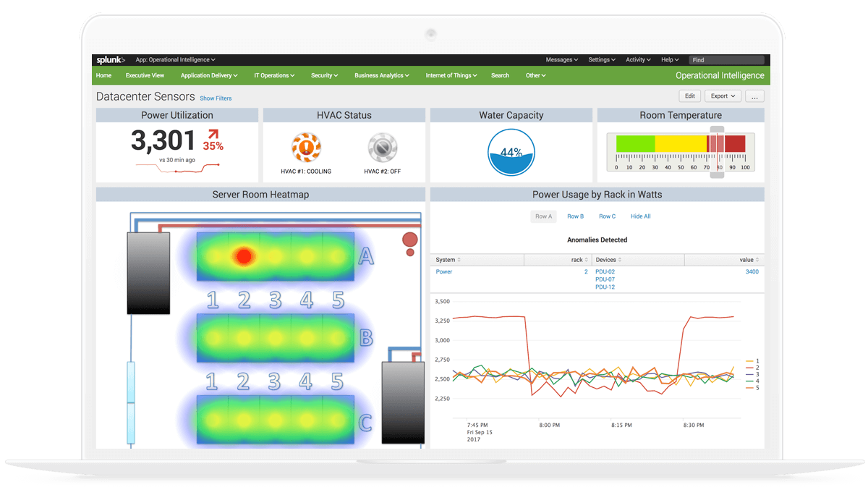Click the HVAC #2 off status icon
This screenshot has height=495, width=868.
click(x=382, y=148)
